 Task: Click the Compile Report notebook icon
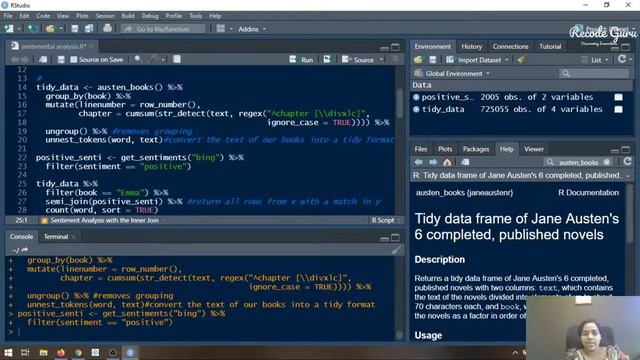[177, 60]
